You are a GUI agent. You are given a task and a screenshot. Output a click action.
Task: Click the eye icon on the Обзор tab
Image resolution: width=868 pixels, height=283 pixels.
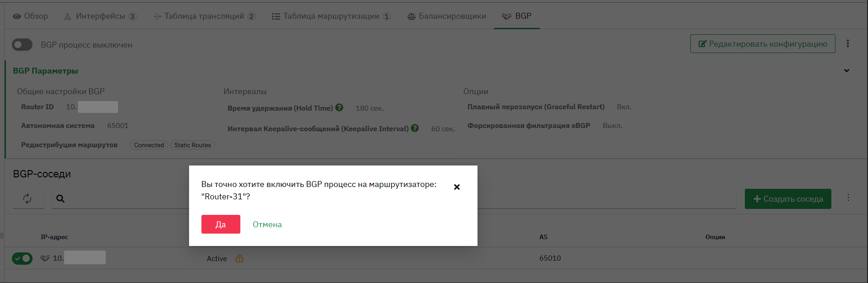click(17, 16)
